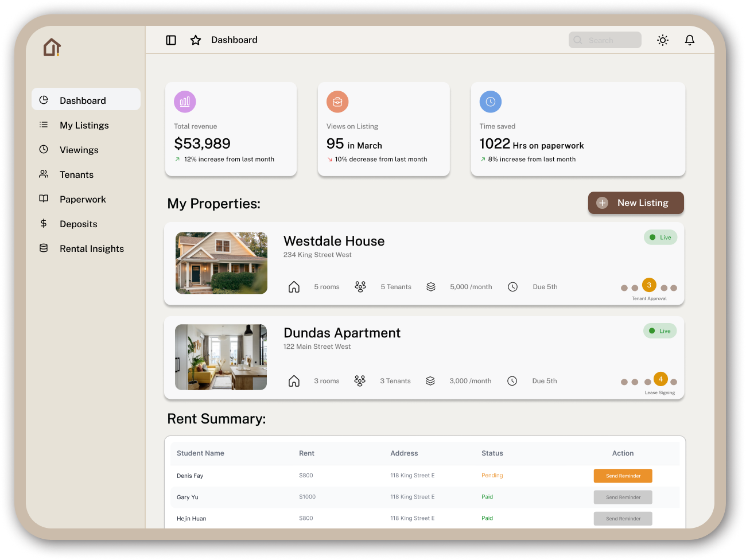This screenshot has width=746, height=560.
Task: Click the Rental Insights database icon
Action: (x=44, y=248)
